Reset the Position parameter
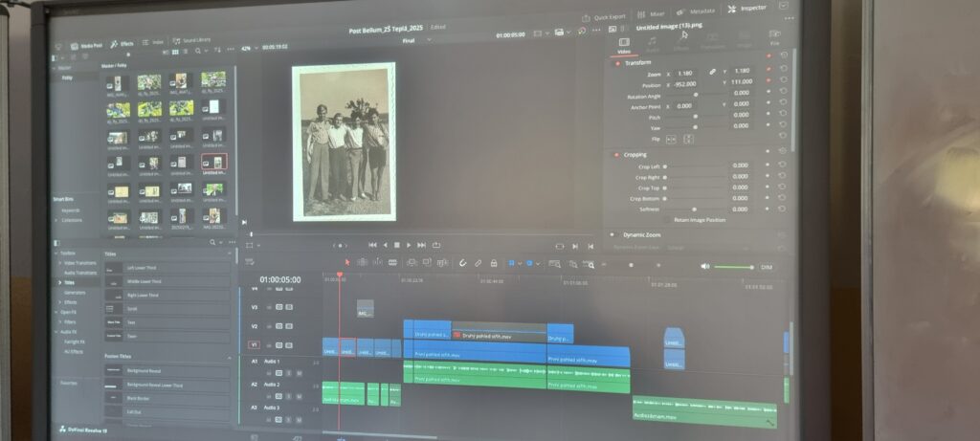 point(783,81)
